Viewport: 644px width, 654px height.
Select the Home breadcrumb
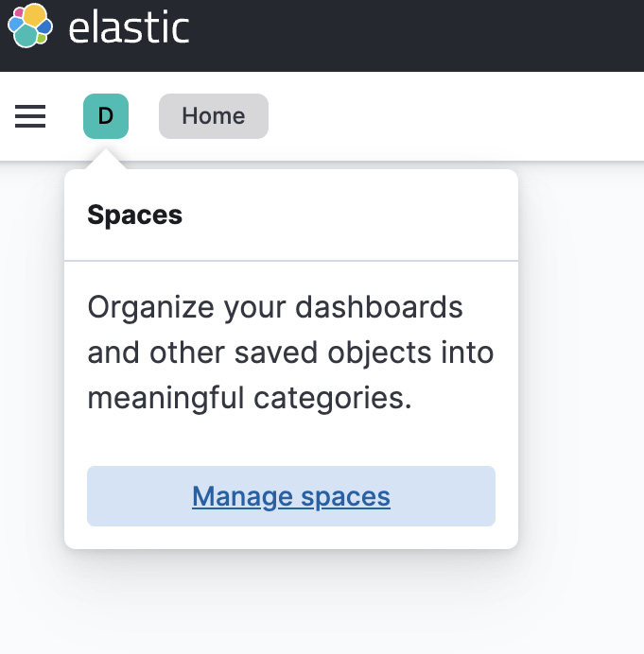point(214,116)
